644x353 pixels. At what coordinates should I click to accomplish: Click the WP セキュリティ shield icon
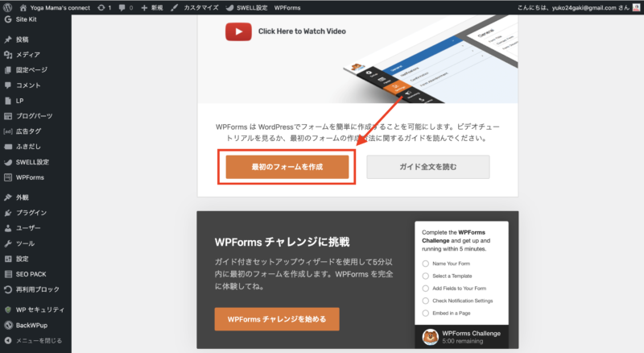8,309
